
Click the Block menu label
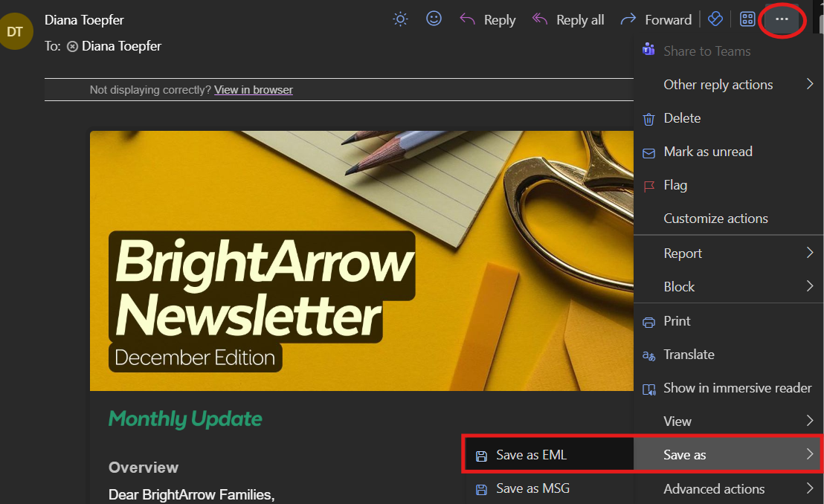[x=679, y=286]
